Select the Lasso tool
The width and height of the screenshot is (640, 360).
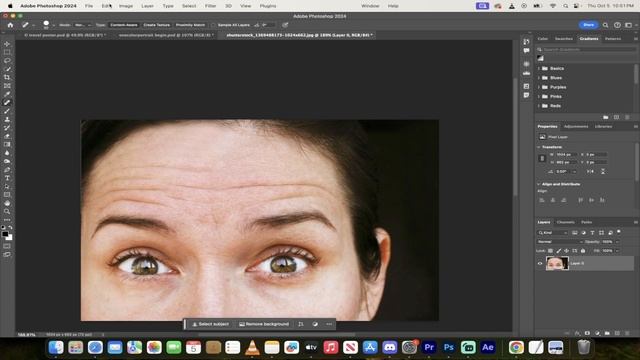7,60
